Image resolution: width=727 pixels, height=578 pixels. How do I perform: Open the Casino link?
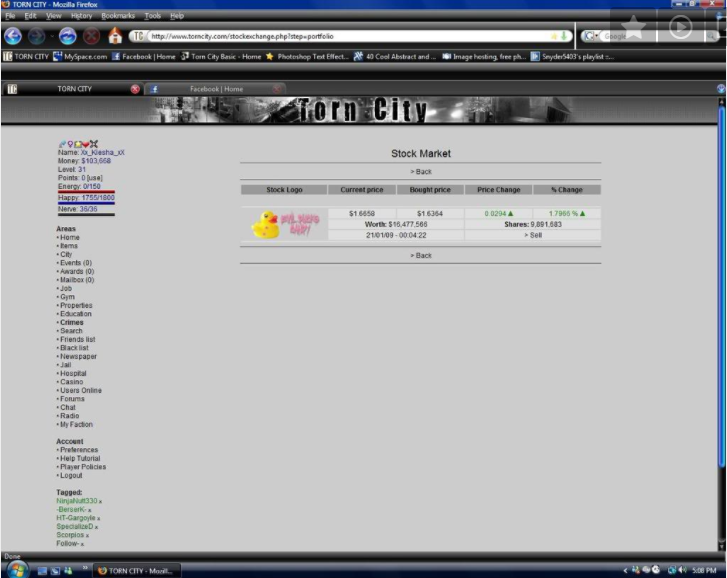71,382
